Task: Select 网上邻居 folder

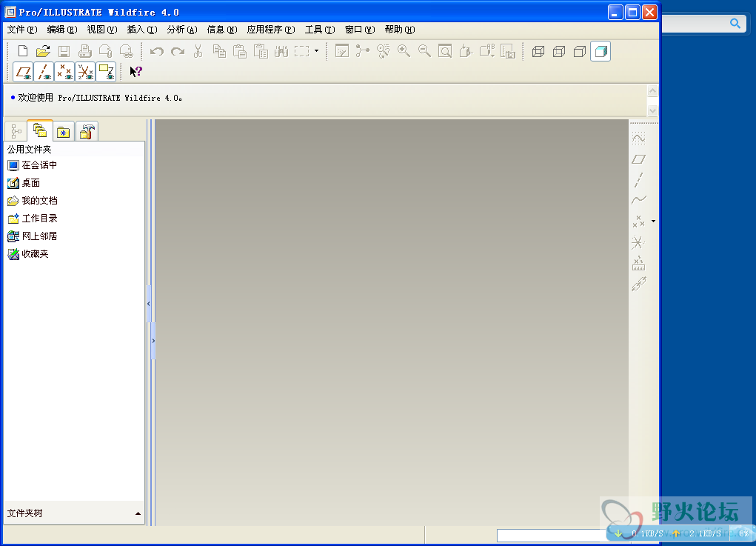Action: [x=33, y=236]
